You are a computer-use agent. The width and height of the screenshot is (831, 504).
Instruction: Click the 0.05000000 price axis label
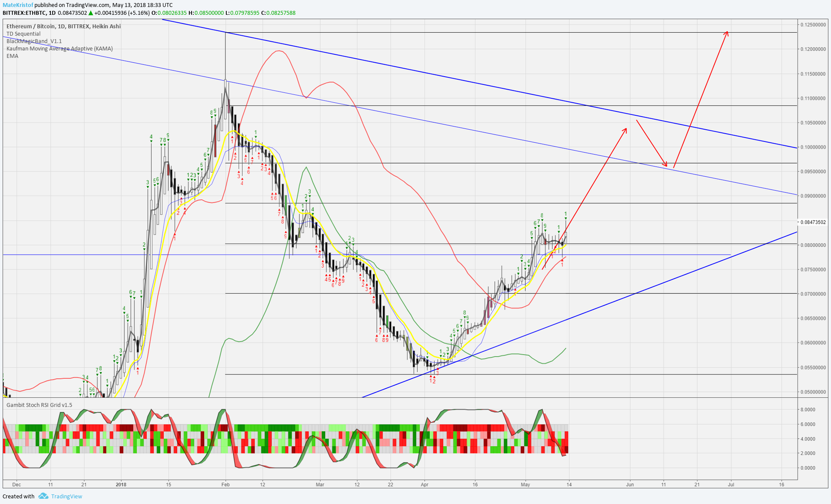pos(813,392)
